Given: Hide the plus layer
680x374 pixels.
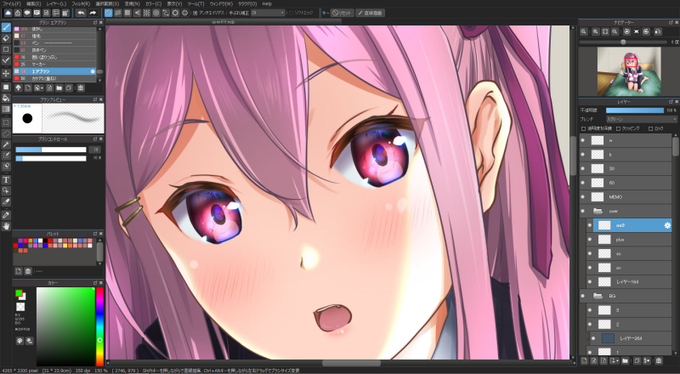Looking at the screenshot, I should [x=589, y=239].
